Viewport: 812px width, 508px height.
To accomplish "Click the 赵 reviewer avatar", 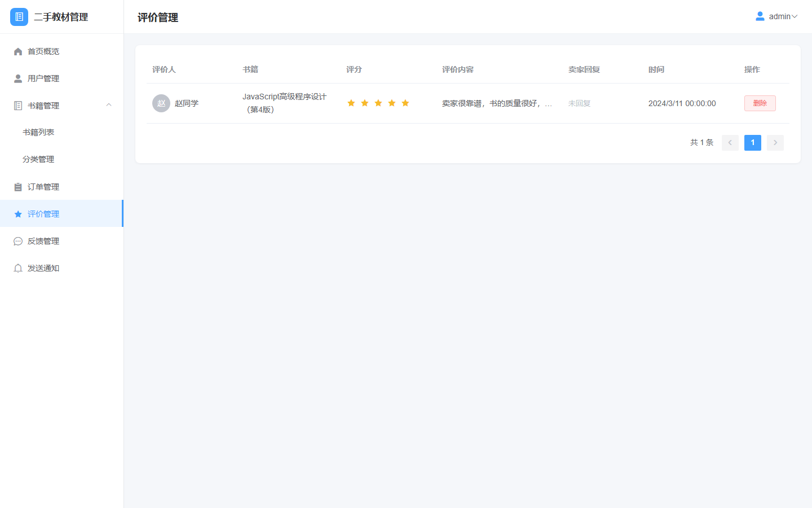I will pos(161,103).
